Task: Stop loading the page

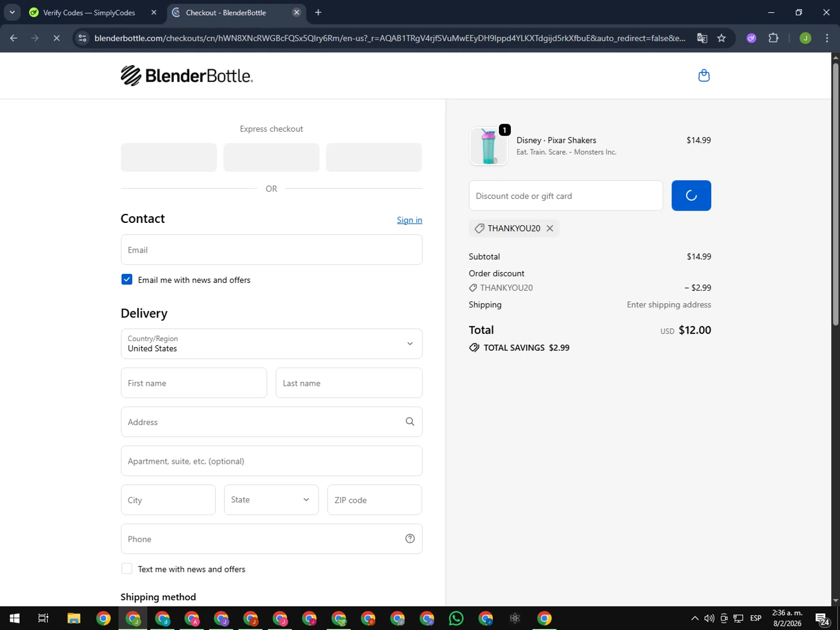Action: 57,38
